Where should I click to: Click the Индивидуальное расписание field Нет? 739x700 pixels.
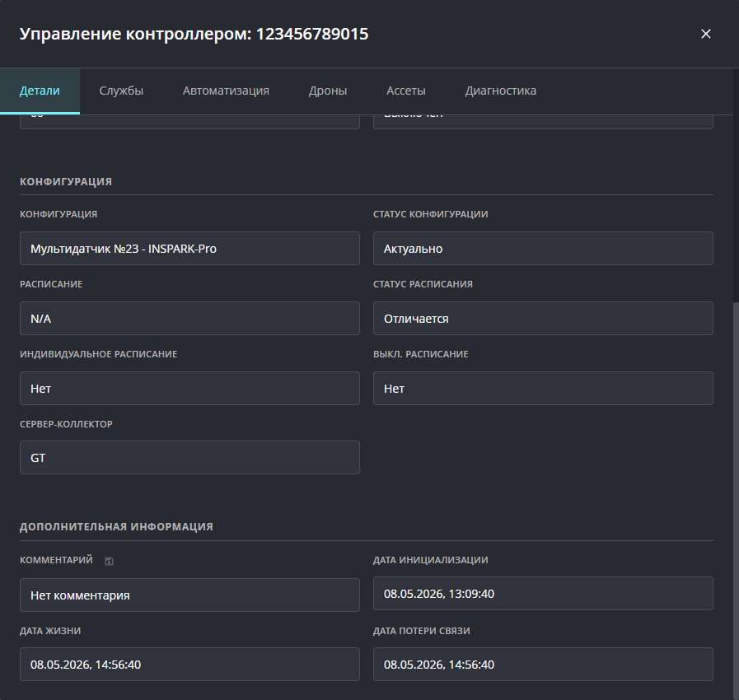pyautogui.click(x=189, y=388)
